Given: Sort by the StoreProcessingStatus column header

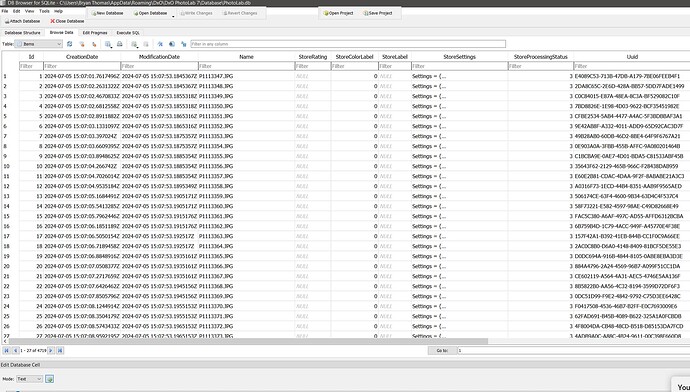Looking at the screenshot, I should pyautogui.click(x=540, y=57).
